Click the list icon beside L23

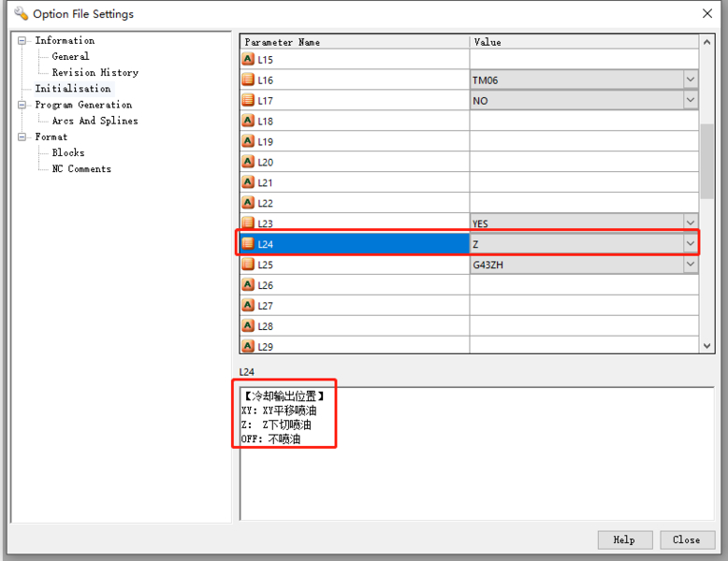[248, 223]
